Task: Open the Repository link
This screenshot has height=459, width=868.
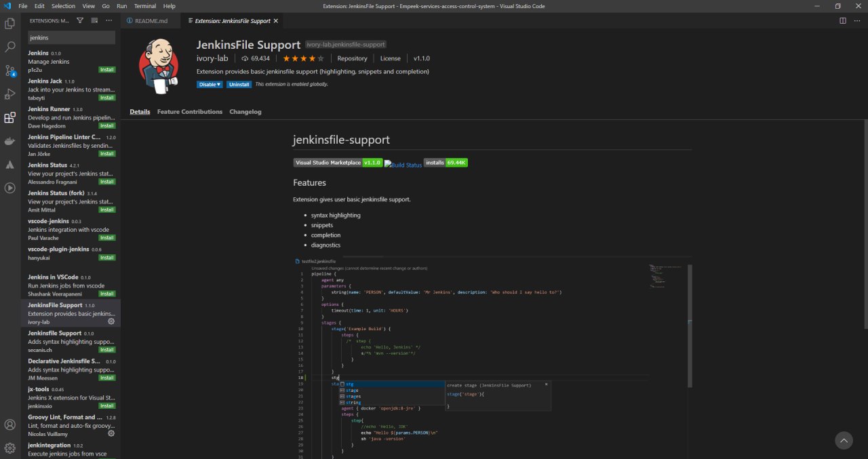Action: tap(352, 58)
